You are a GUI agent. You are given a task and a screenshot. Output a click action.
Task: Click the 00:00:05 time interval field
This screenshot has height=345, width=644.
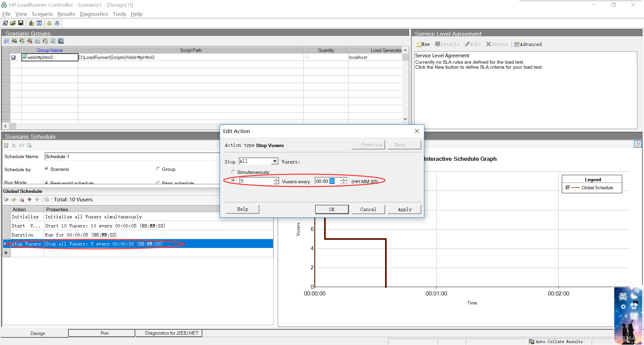(x=327, y=181)
